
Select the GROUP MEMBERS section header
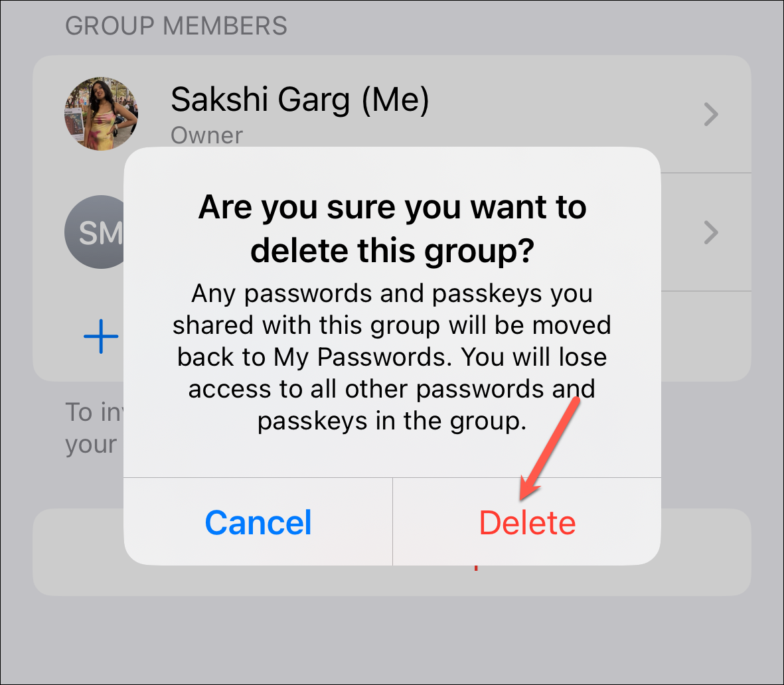(x=176, y=26)
